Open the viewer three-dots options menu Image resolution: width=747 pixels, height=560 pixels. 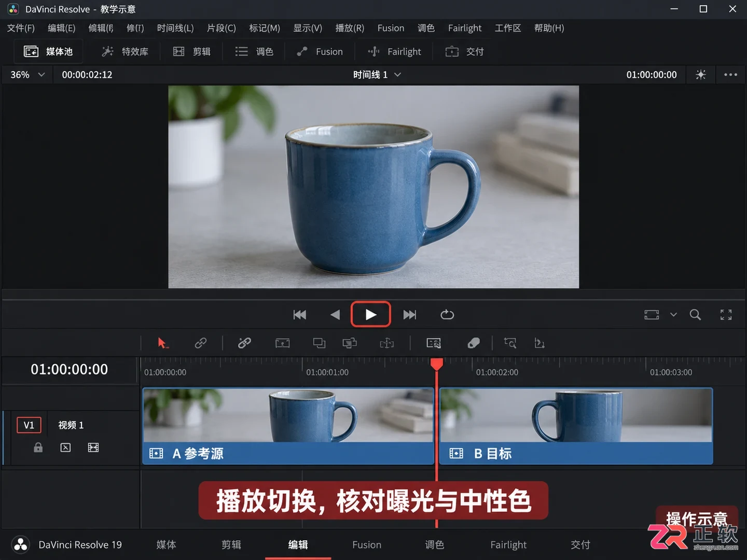coord(730,75)
